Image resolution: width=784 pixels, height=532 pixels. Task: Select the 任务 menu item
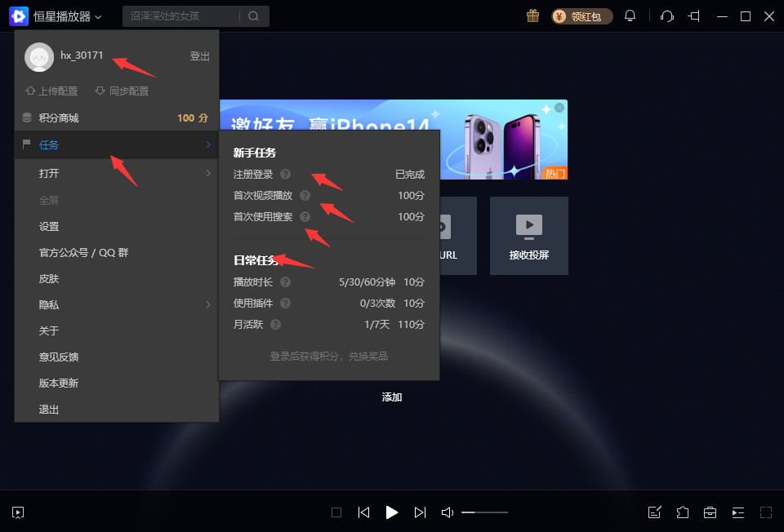pyautogui.click(x=117, y=145)
